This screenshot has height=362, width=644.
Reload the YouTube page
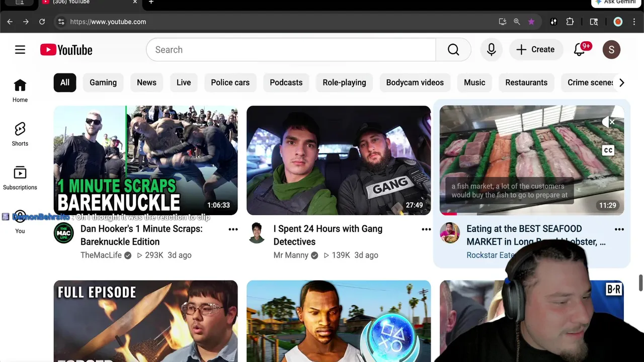click(42, 22)
